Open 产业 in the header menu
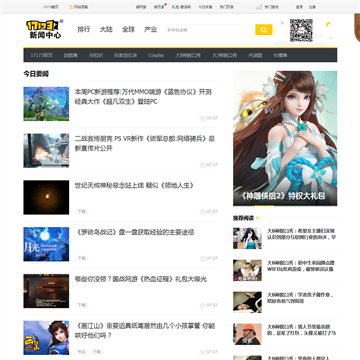This screenshot has width=360, height=360. click(150, 29)
